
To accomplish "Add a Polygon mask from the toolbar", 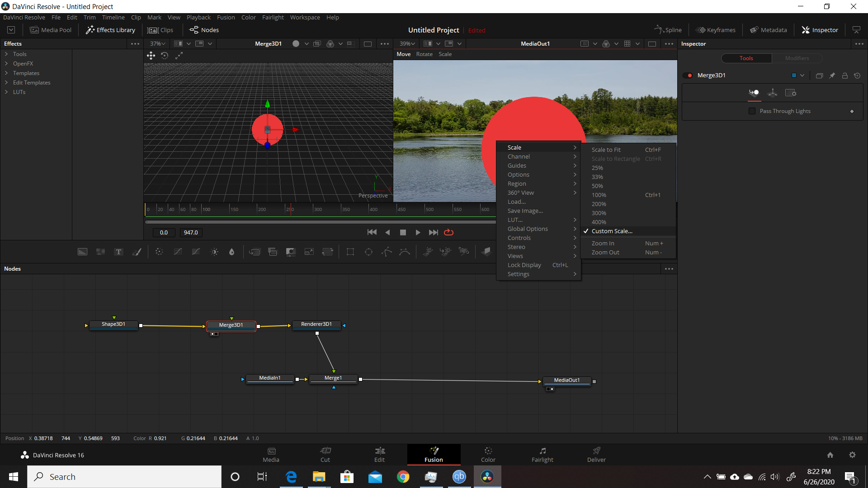I will point(387,252).
